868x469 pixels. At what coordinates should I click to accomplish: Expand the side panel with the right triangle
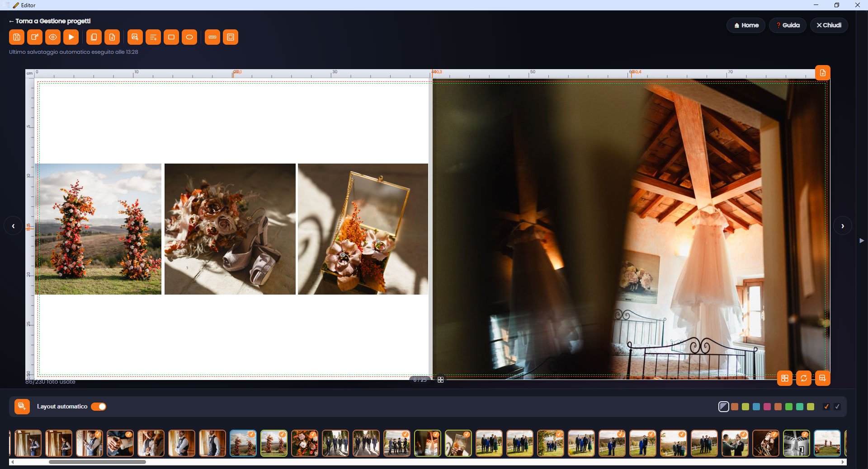coord(862,241)
